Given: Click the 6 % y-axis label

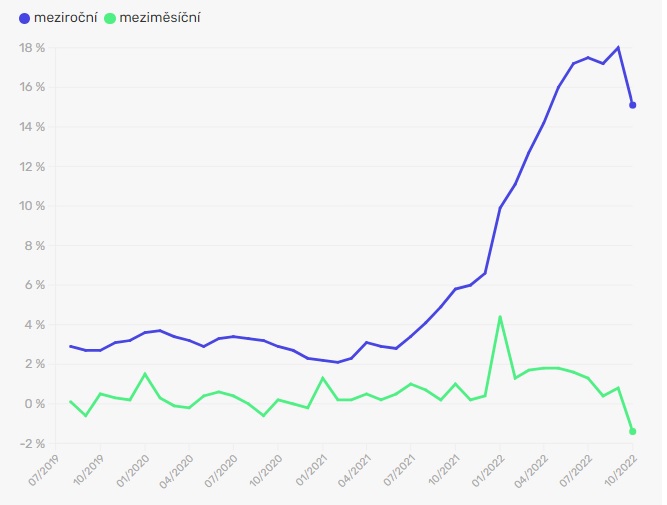Looking at the screenshot, I should coord(35,285).
